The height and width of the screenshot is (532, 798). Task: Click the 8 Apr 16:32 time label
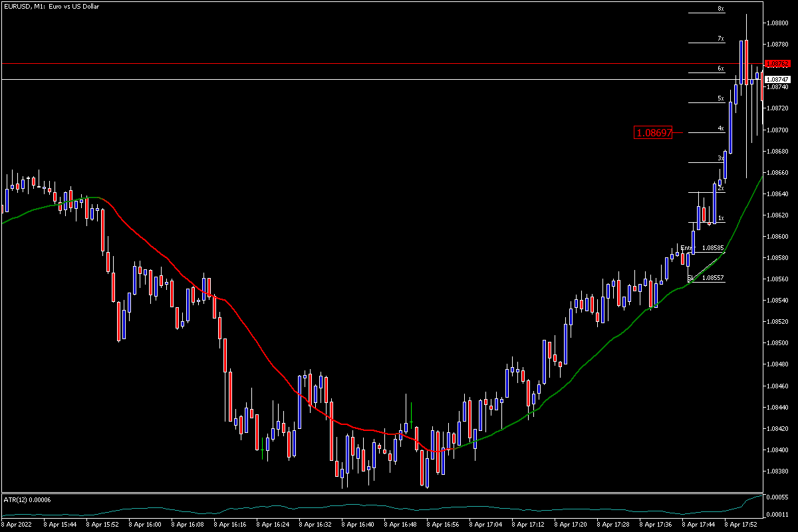point(315,525)
